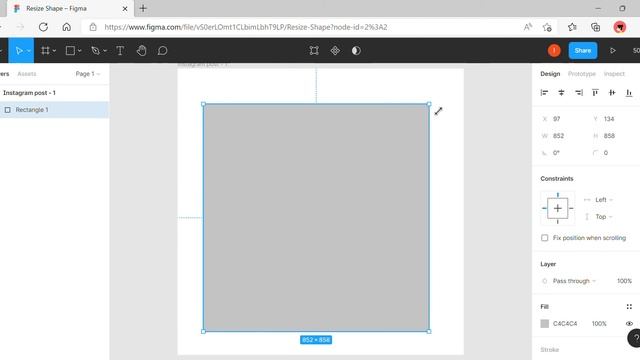Click the Align top icon
This screenshot has width=640, height=360.
[x=595, y=93]
